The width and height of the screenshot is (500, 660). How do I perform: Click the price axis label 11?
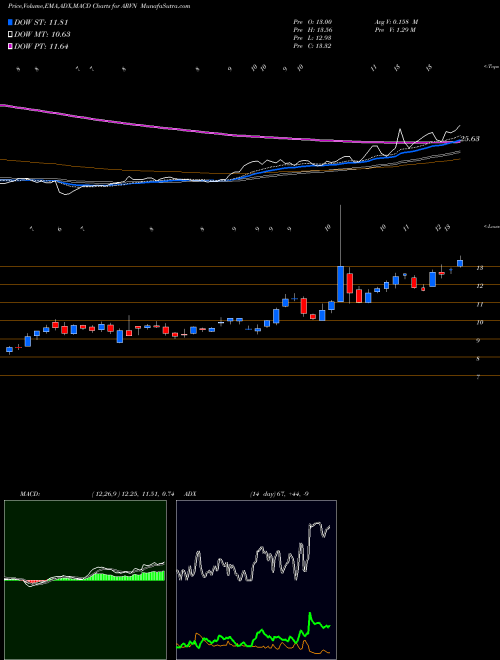479,304
